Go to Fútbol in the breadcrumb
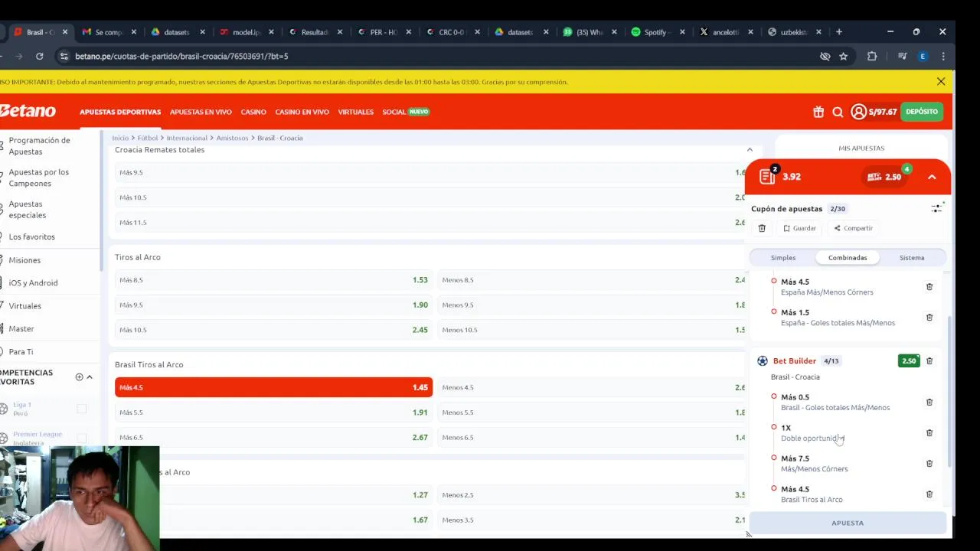Screen dimensions: 980x551 click(148, 138)
